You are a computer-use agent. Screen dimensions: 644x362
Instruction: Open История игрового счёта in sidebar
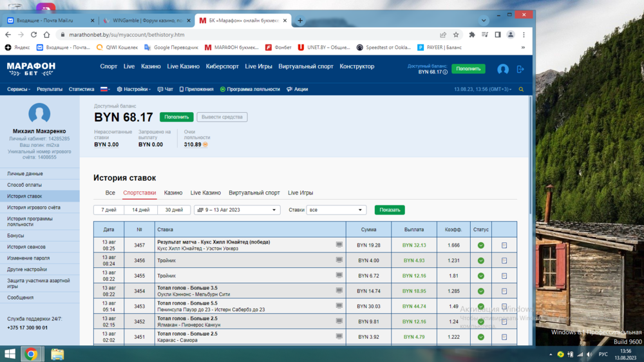point(33,207)
